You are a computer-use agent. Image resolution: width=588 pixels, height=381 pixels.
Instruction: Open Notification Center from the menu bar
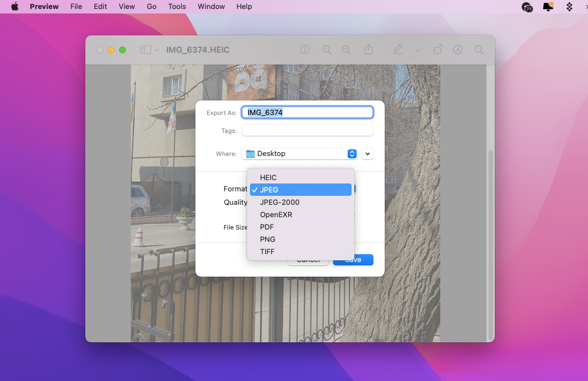(x=548, y=6)
